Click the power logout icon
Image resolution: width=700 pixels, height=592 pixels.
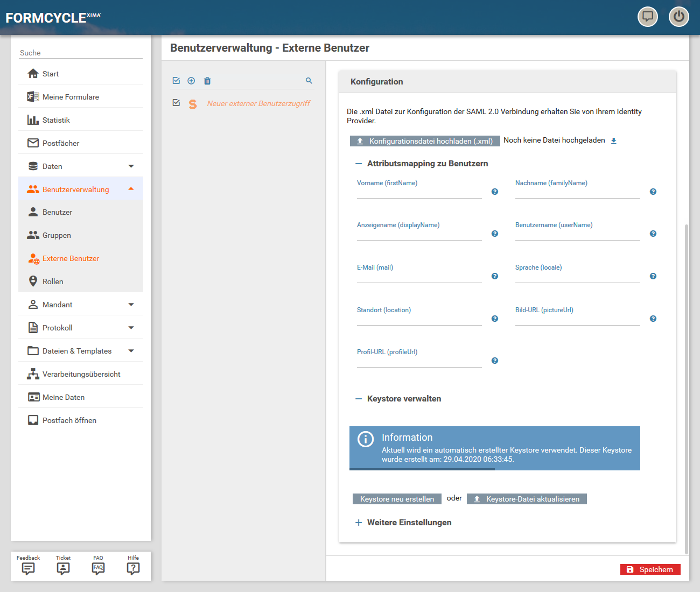pos(678,17)
